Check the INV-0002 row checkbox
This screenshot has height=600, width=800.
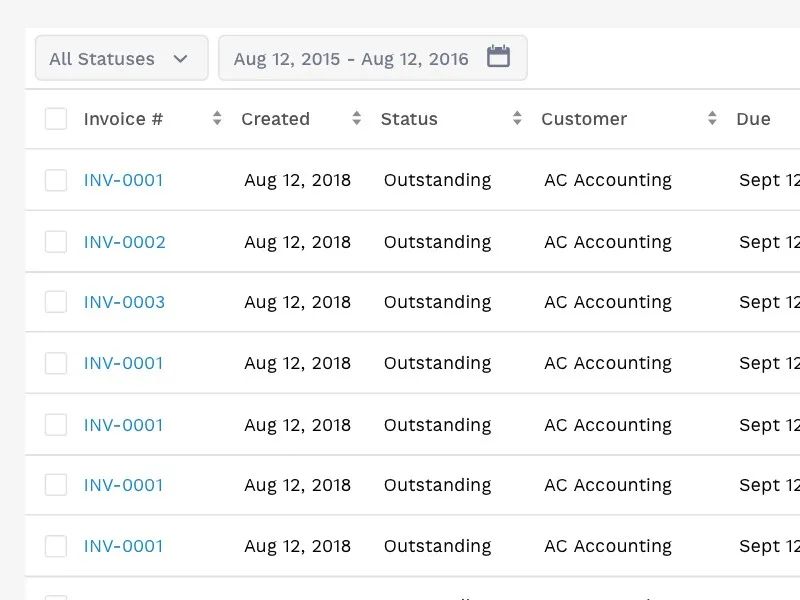tap(56, 242)
